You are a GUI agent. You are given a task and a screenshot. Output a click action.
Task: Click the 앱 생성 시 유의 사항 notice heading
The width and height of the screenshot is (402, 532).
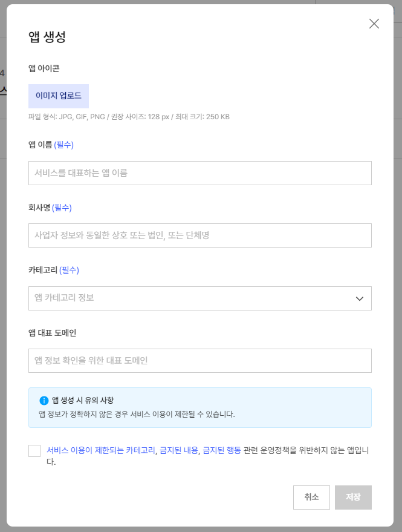(x=83, y=400)
